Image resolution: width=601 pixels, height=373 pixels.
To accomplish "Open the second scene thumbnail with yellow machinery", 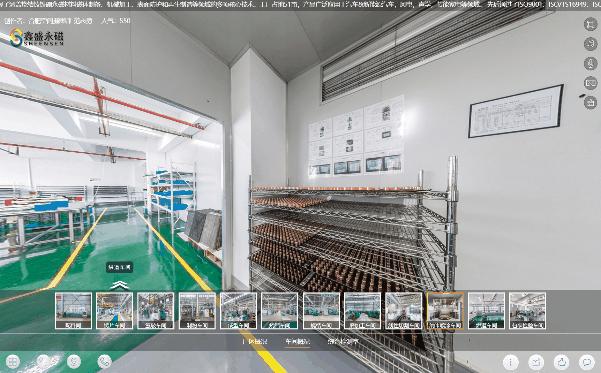I will pos(114,311).
